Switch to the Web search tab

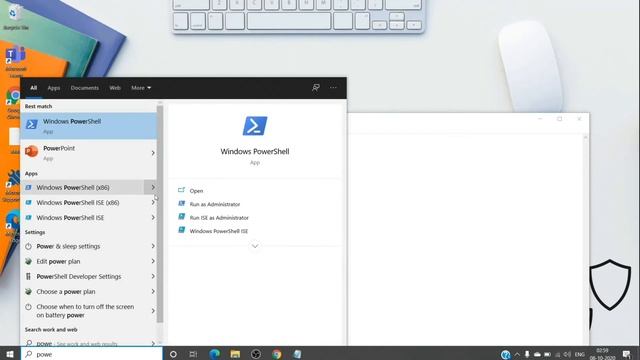tap(115, 88)
